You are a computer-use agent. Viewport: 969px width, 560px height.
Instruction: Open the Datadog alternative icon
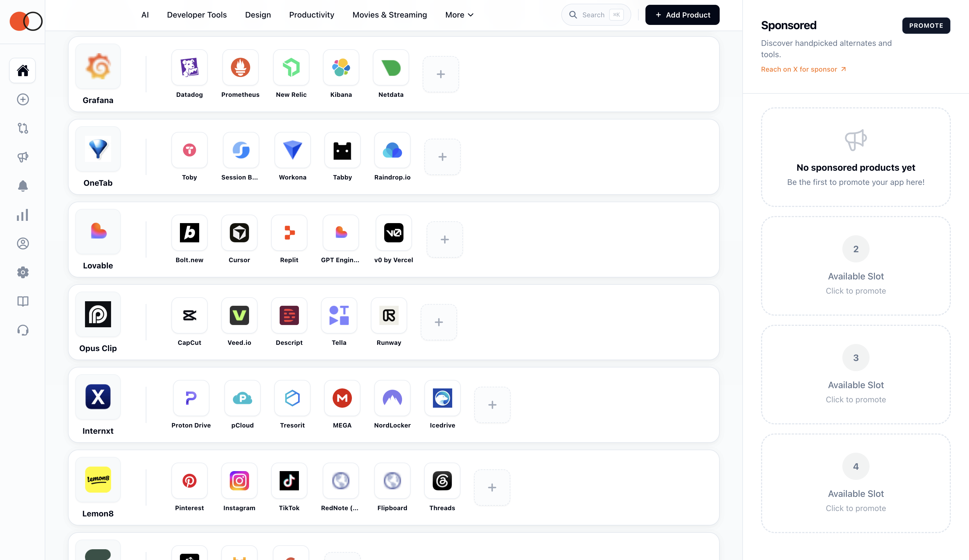click(x=189, y=68)
